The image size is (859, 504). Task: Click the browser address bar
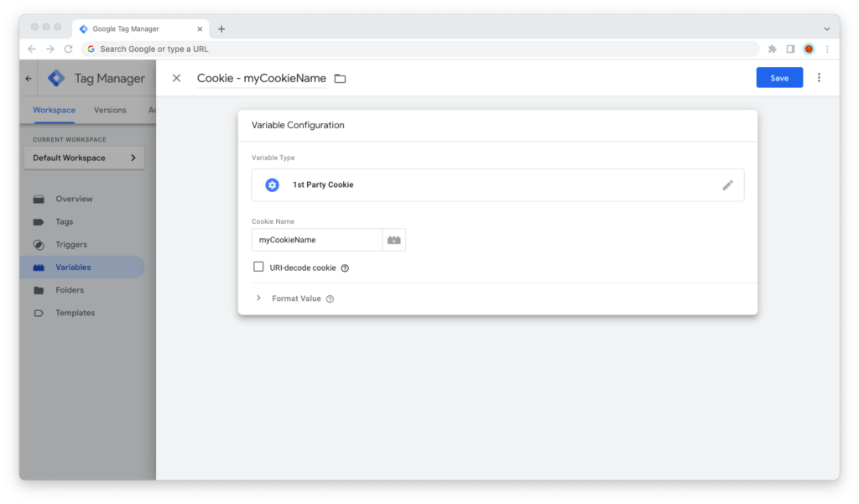(x=420, y=49)
